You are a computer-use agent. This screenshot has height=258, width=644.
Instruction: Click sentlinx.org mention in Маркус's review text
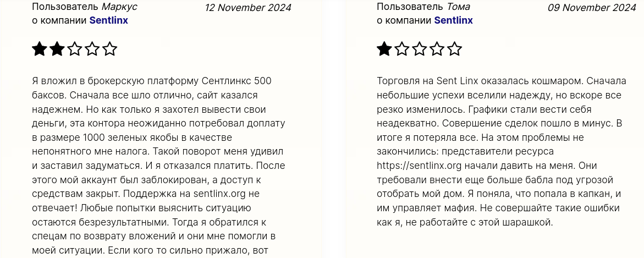211,194
